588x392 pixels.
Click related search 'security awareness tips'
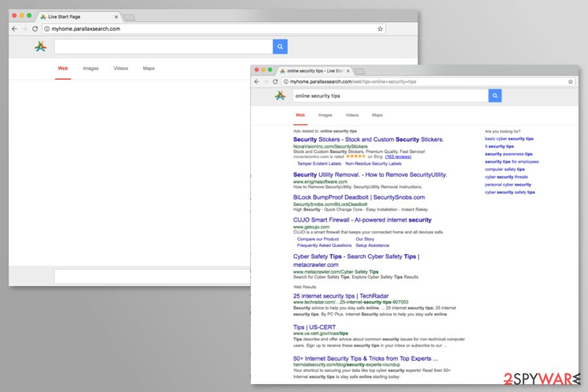click(x=508, y=154)
